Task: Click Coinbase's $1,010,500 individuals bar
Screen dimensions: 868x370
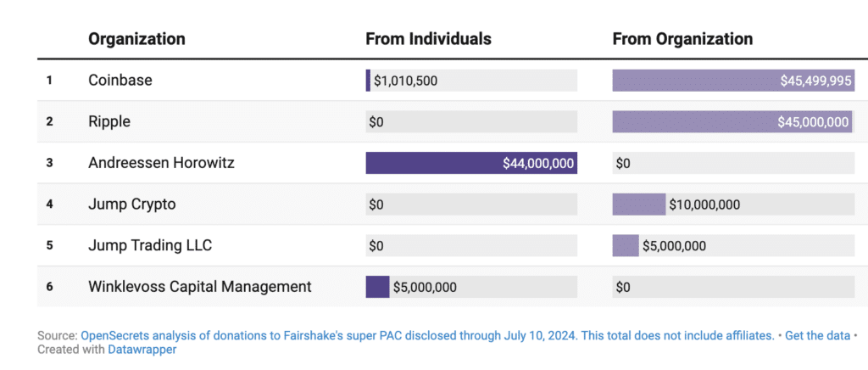Action: 369,81
